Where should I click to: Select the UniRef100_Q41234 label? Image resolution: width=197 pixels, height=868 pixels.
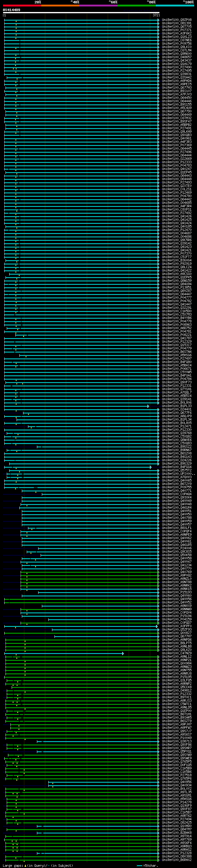(x=176, y=565)
